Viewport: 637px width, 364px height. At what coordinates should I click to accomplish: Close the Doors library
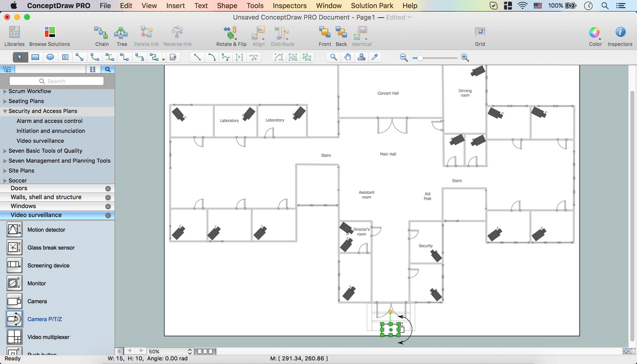[108, 189]
